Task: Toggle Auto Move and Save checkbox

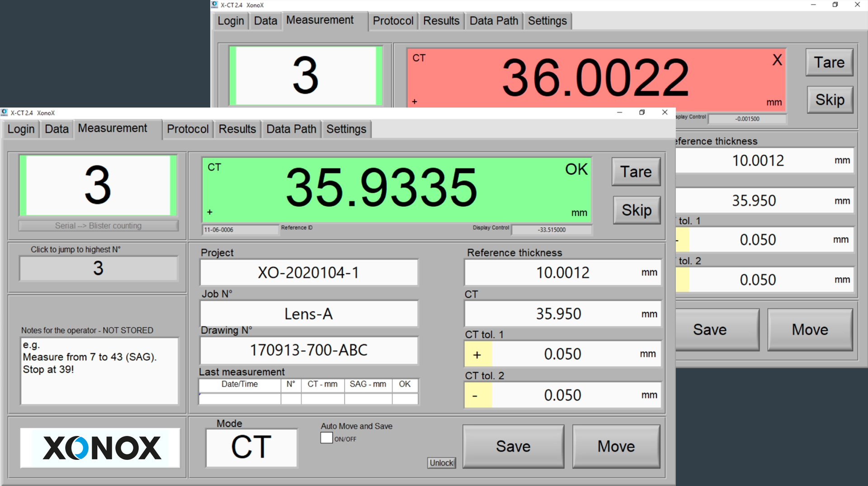Action: pos(326,438)
